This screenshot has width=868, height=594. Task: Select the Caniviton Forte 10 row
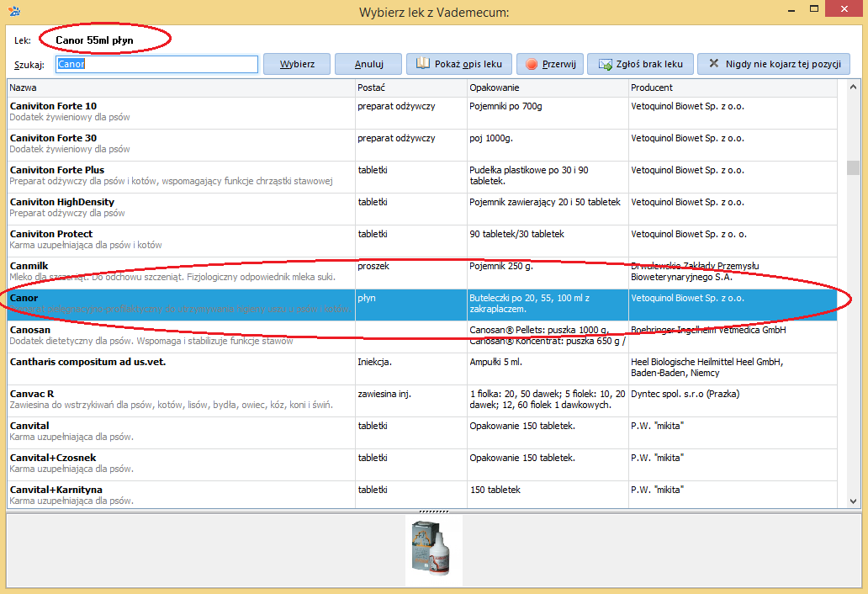[422, 113]
